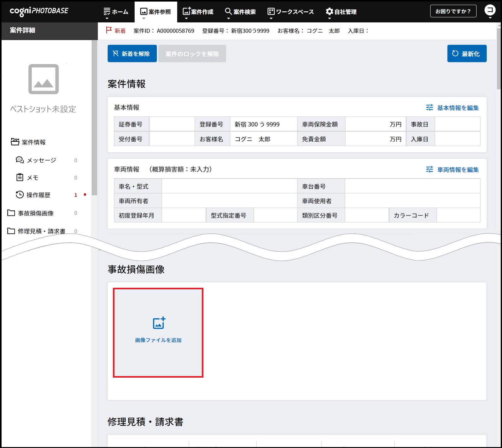Click the cogni PHOTOBASE logo
This screenshot has width=502, height=448.
pos(39,11)
